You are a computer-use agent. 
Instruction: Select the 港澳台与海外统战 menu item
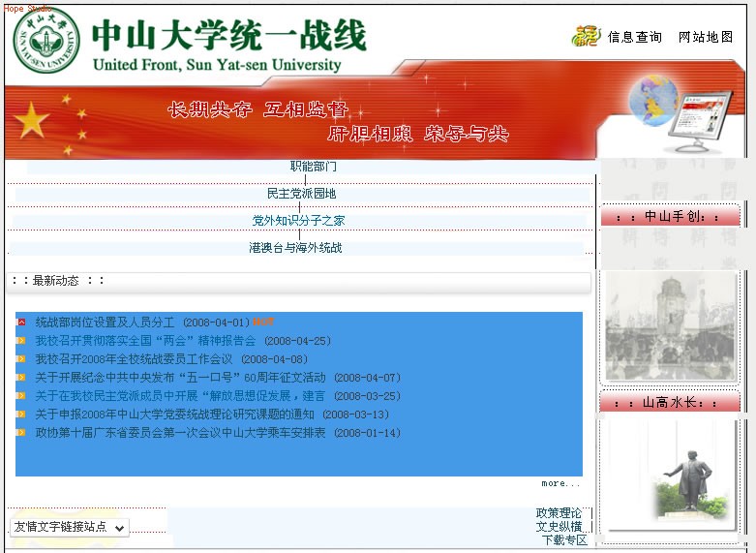pos(295,248)
